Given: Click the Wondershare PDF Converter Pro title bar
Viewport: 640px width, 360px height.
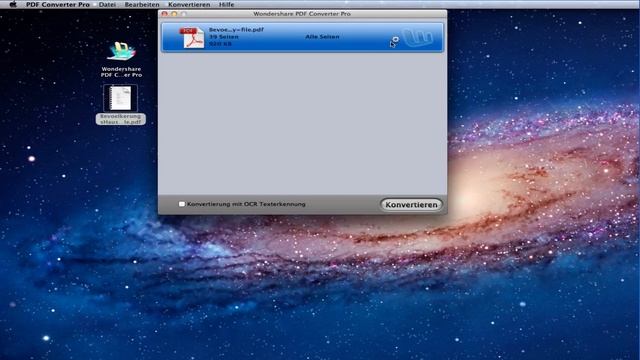Looking at the screenshot, I should point(302,14).
